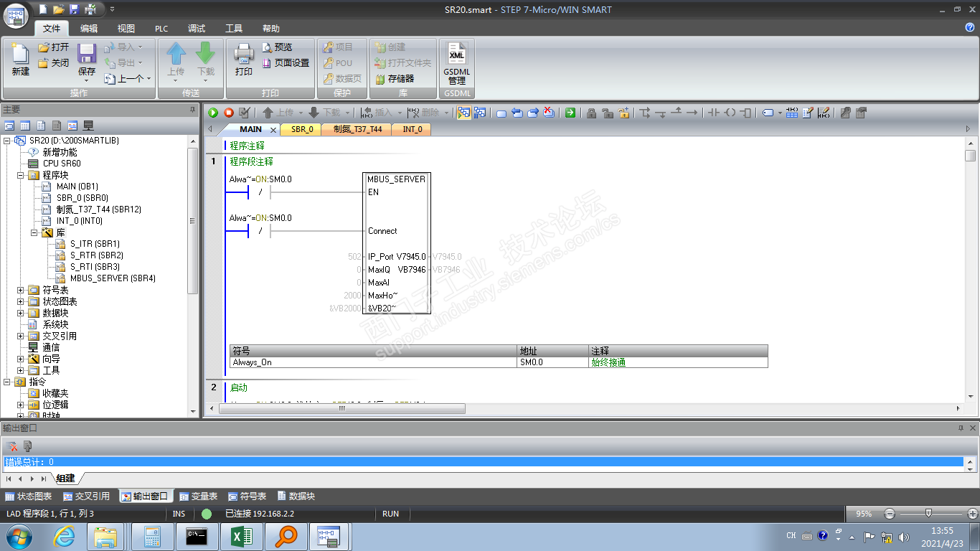
Task: Switch to the 编辑 ribbon tab
Action: click(89, 29)
